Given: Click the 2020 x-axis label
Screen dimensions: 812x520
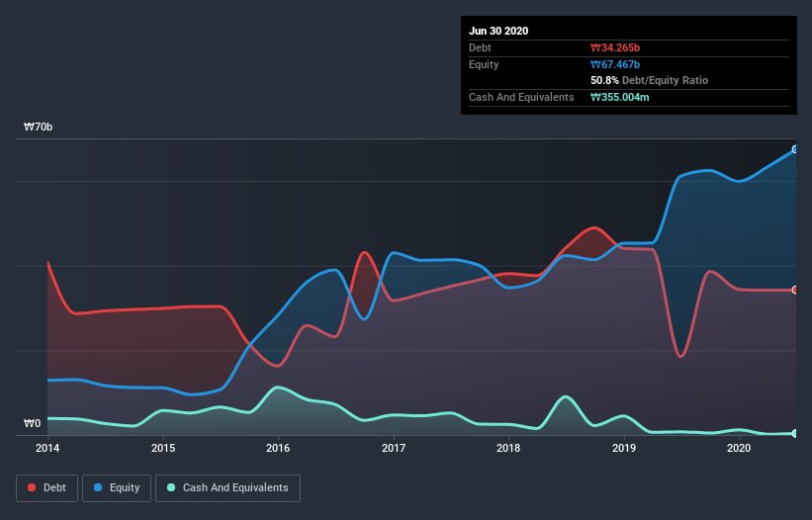Looking at the screenshot, I should click(739, 448).
